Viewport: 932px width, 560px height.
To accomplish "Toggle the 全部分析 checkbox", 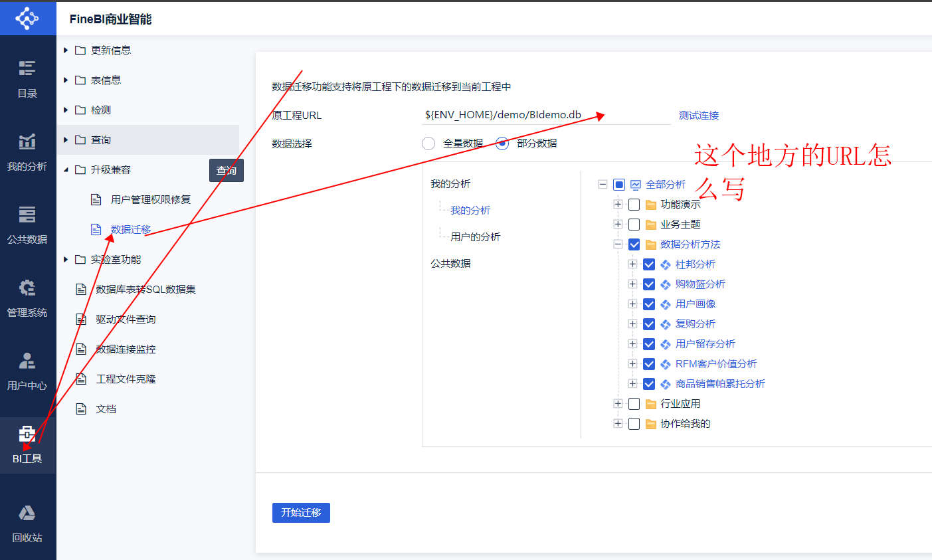I will (x=619, y=185).
